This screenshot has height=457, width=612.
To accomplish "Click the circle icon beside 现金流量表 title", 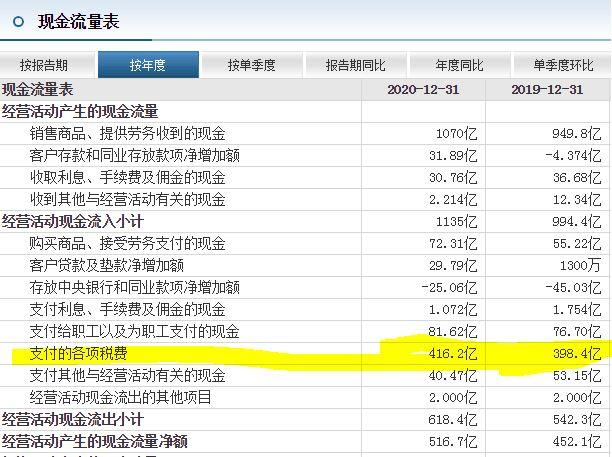I will click(19, 20).
